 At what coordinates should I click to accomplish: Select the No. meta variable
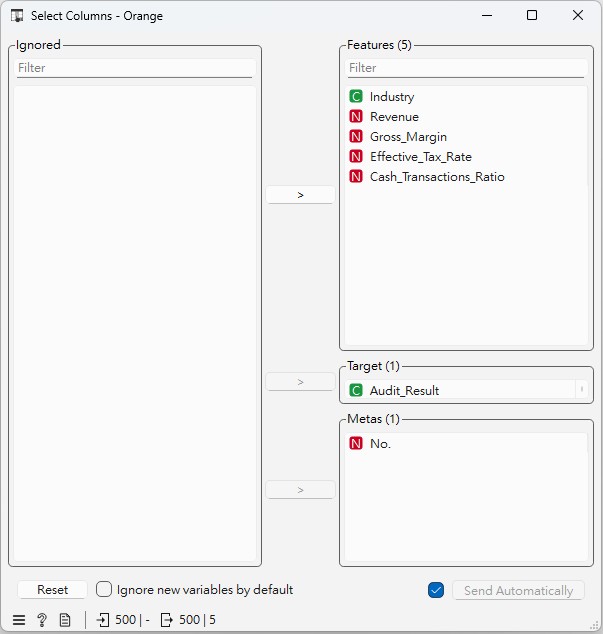380,444
